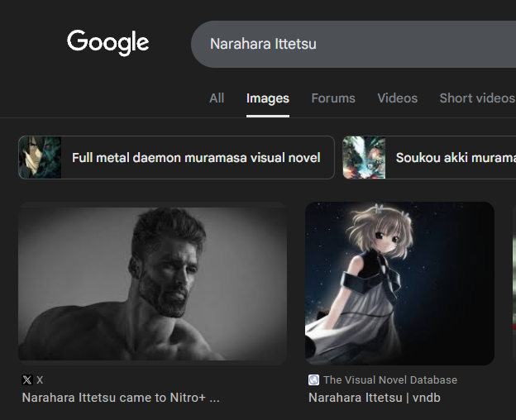Open the Short videos tab
This screenshot has height=420, width=516.
477,98
